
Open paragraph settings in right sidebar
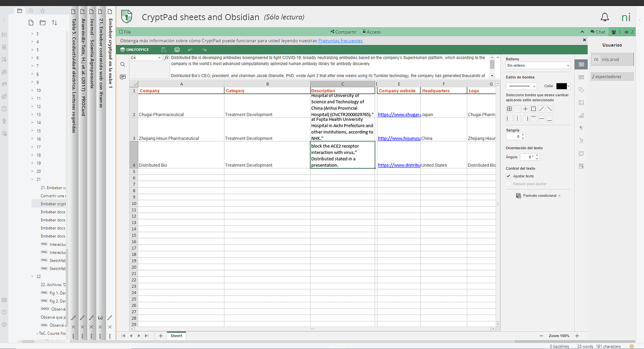(581, 128)
